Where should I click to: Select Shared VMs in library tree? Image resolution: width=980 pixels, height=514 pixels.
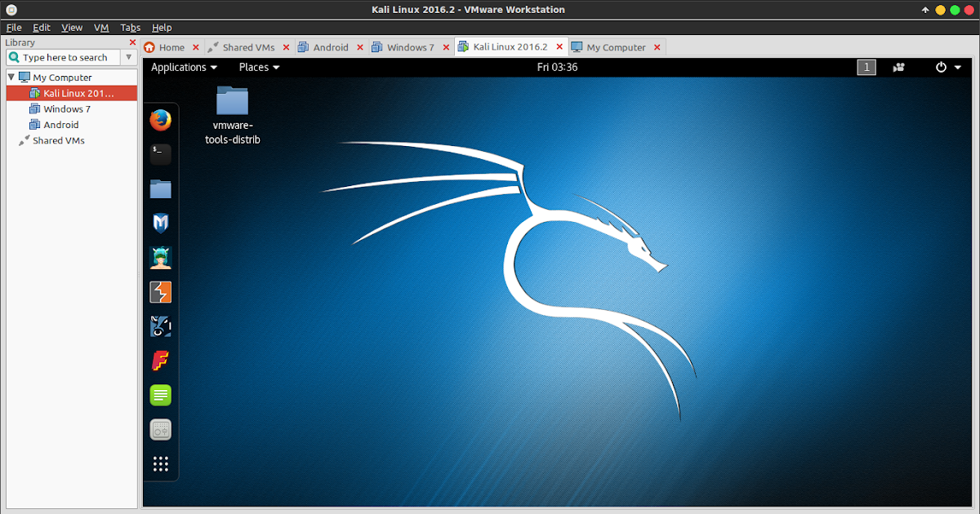58,140
